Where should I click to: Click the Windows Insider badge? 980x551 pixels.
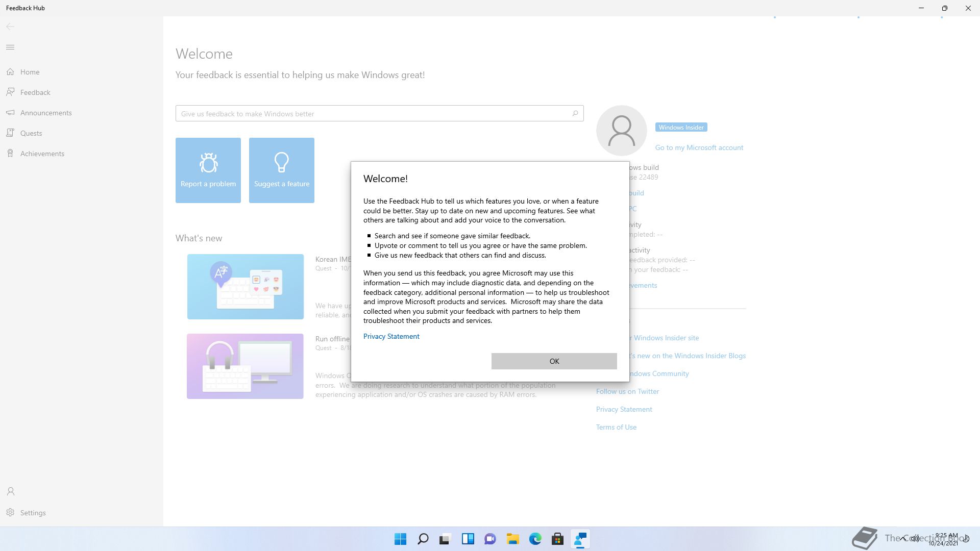(681, 128)
